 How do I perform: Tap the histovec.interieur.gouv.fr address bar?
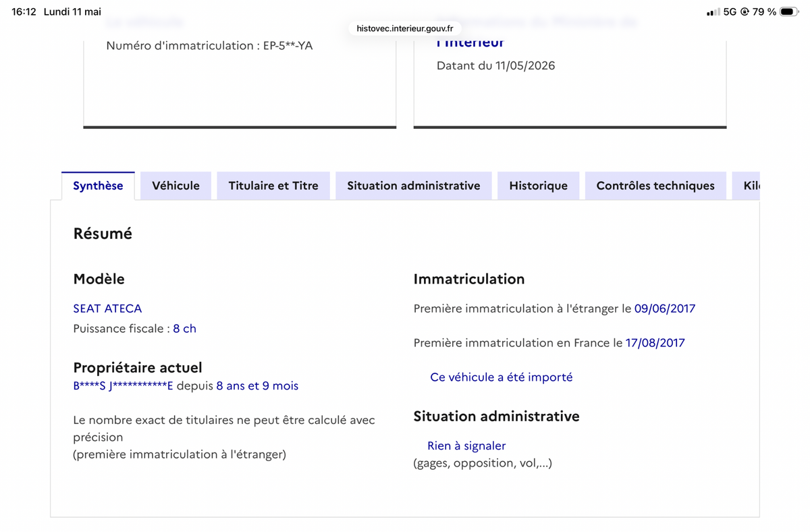coord(405,28)
